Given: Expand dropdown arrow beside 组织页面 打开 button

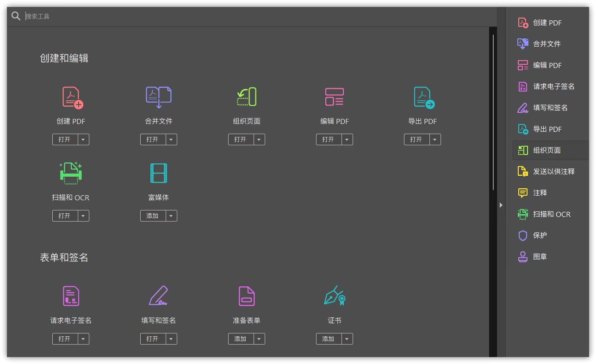Looking at the screenshot, I should point(259,139).
